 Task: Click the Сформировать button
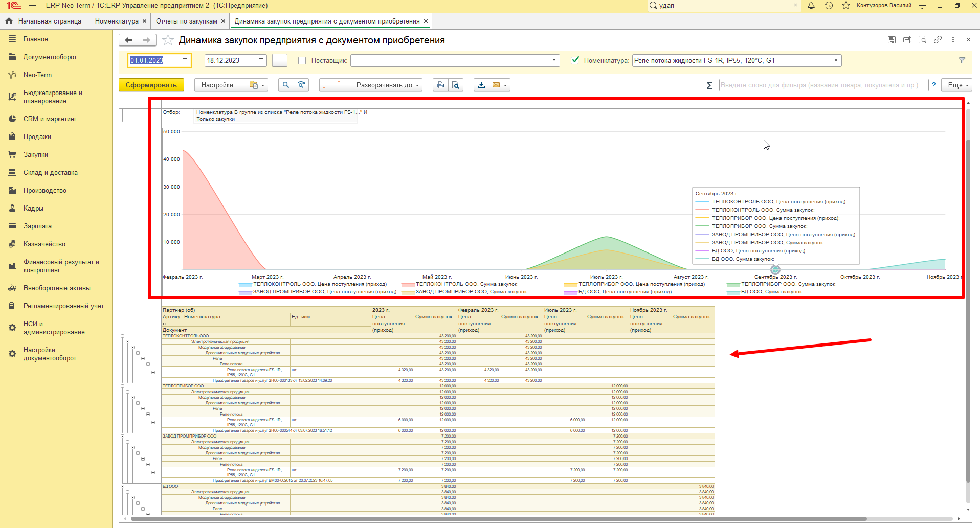(151, 85)
